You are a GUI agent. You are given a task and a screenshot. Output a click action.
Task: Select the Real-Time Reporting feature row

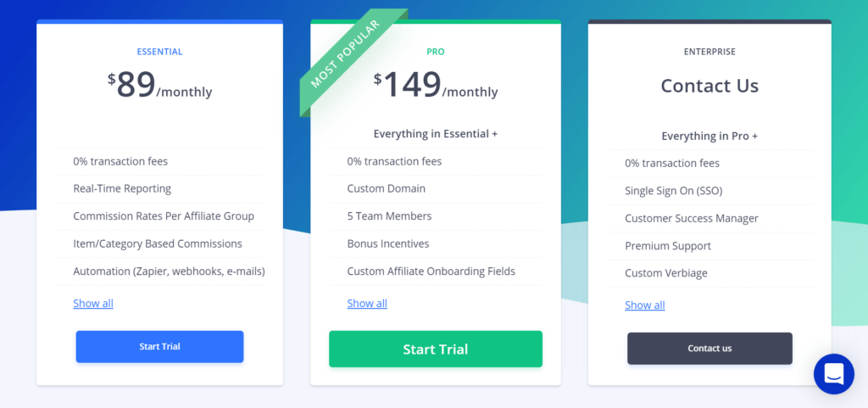tap(122, 188)
